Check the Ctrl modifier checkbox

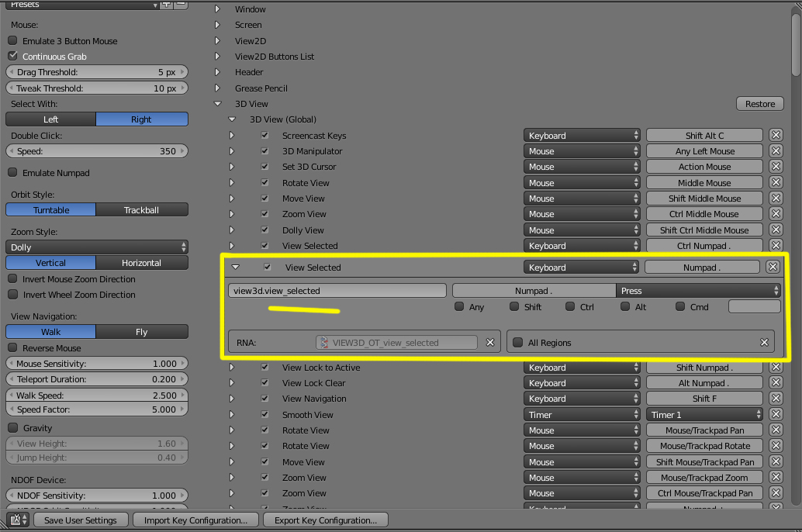coord(570,306)
